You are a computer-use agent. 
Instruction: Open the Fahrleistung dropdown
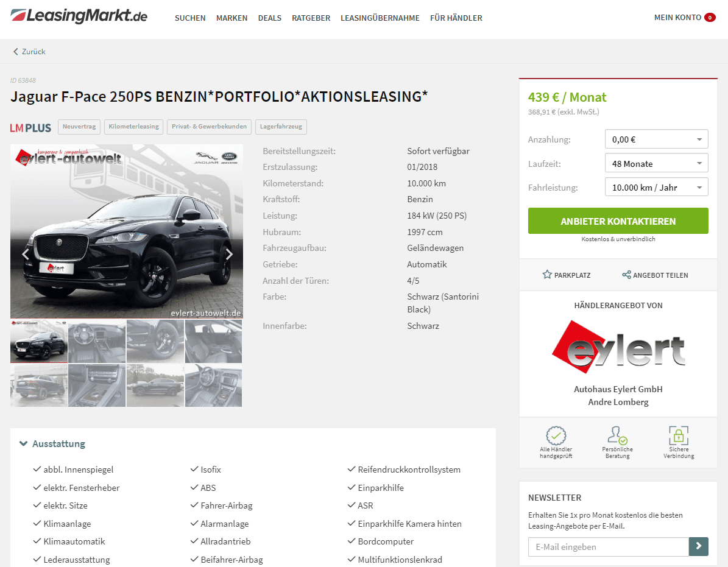pyautogui.click(x=657, y=187)
